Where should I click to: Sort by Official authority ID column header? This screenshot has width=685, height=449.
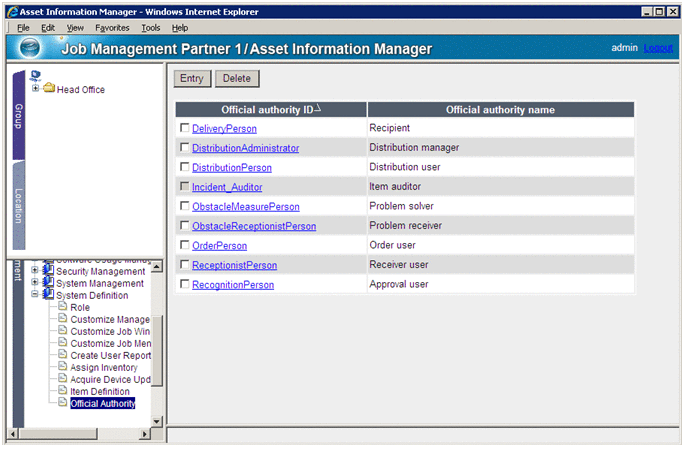270,110
